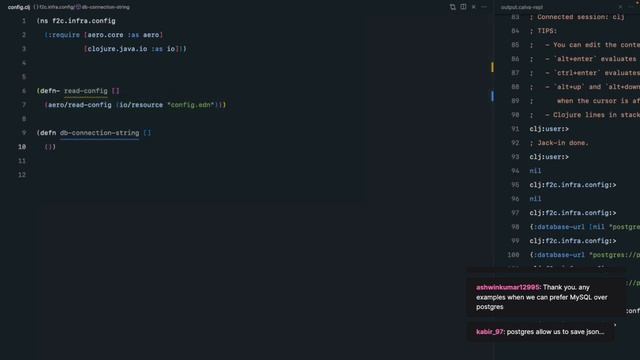Click clj:f2c.infra.config:> prompt on line 97
Viewport: 640px width, 360px height.
pos(573,213)
